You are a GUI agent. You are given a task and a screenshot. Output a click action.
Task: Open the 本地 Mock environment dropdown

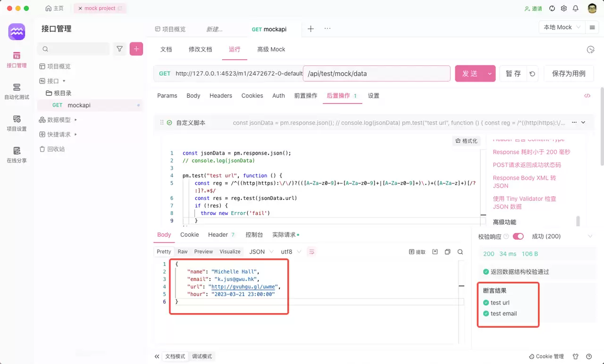point(562,27)
